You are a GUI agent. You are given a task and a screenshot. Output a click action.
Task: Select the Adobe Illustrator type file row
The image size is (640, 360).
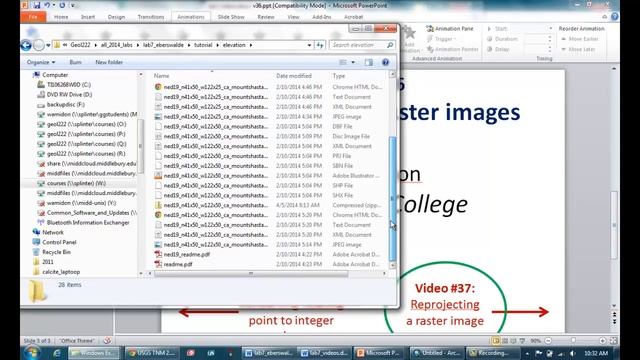pyautogui.click(x=269, y=176)
